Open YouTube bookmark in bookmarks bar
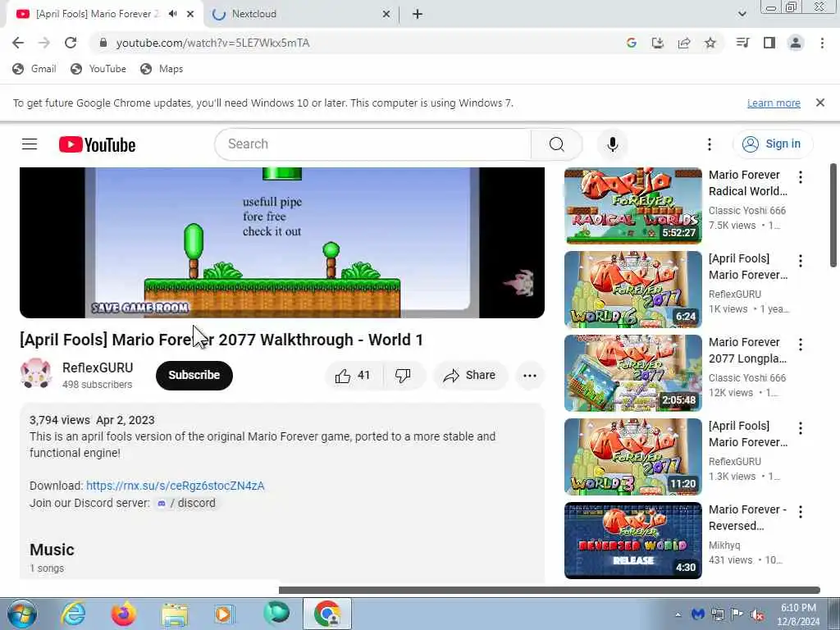840x630 pixels. pyautogui.click(x=98, y=69)
